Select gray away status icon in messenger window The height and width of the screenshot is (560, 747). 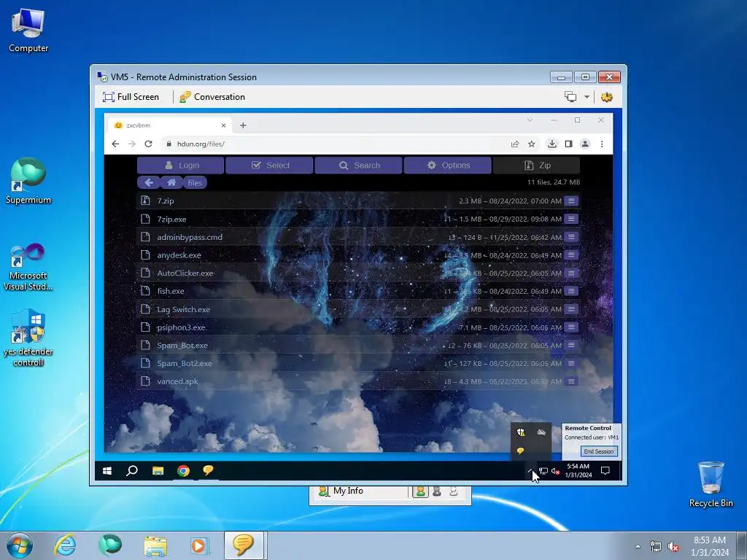(x=437, y=491)
